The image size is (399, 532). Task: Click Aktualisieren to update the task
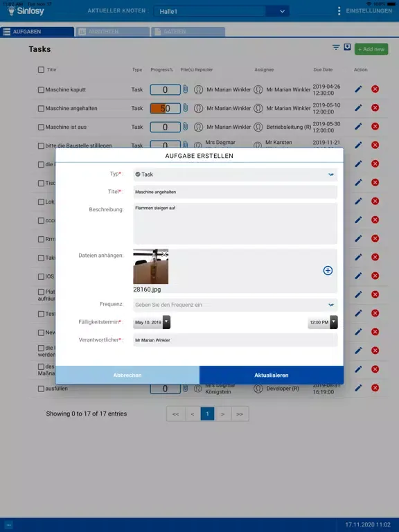(x=272, y=375)
